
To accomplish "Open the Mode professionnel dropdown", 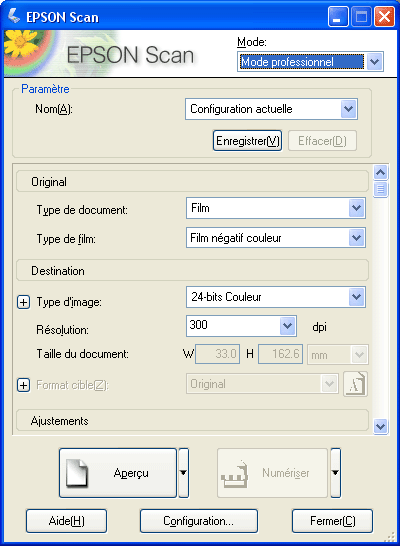I will [x=311, y=62].
